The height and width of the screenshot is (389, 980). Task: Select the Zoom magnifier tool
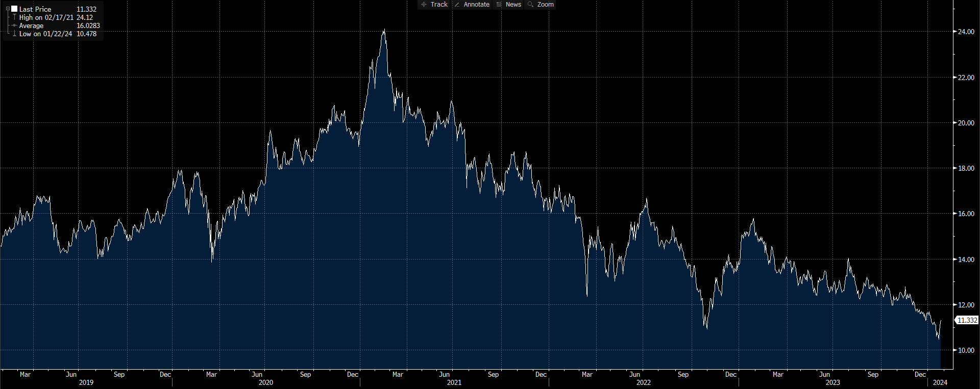click(x=541, y=5)
